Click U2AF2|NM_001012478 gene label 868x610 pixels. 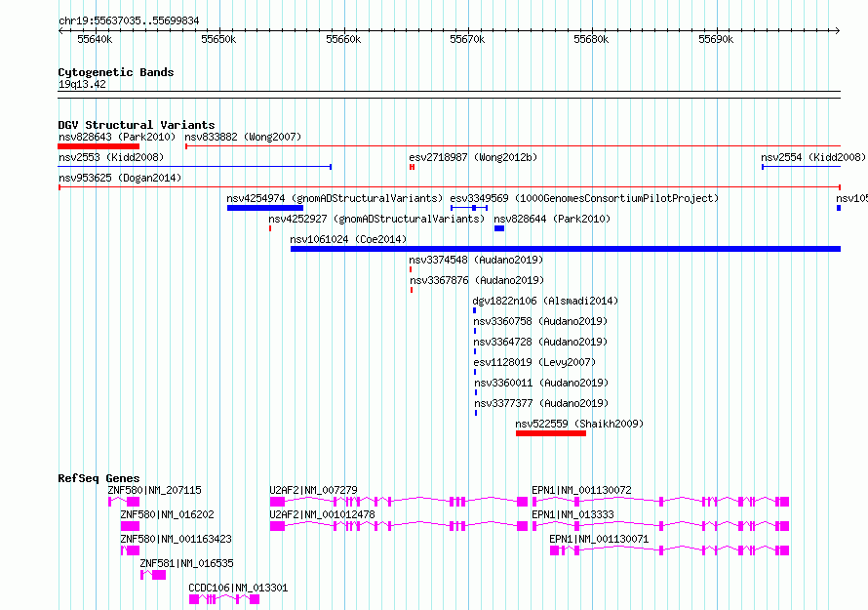[x=322, y=514]
